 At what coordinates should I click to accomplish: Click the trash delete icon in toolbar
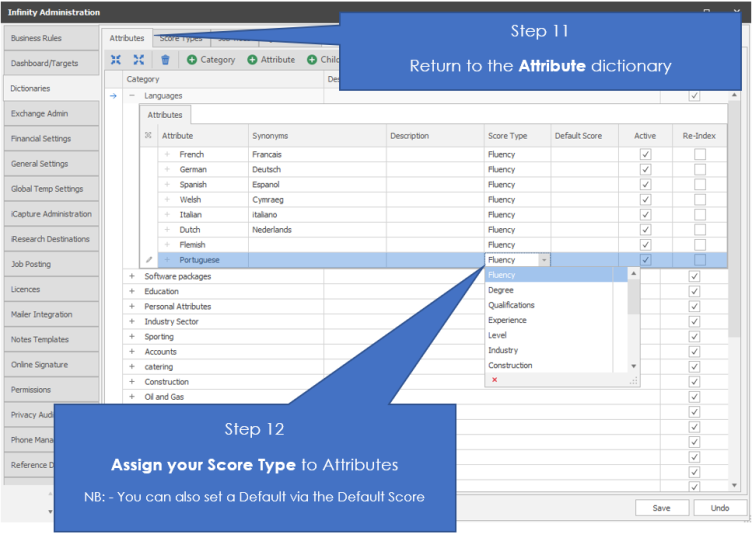(165, 60)
